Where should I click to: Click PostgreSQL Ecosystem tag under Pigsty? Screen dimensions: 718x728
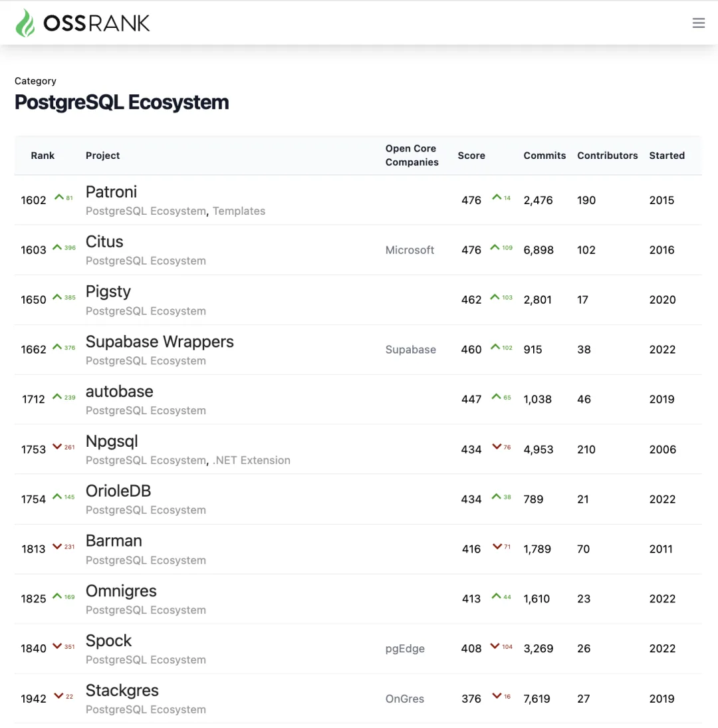(146, 311)
